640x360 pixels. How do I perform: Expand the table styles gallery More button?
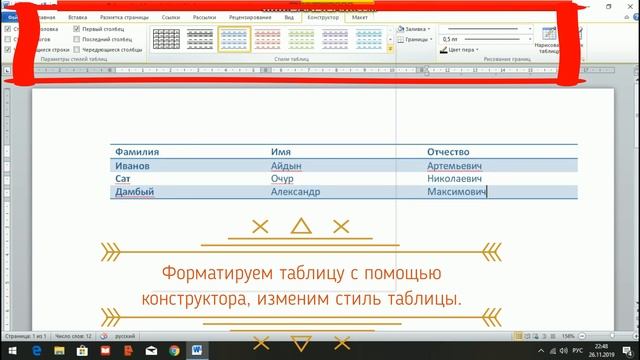[x=390, y=49]
